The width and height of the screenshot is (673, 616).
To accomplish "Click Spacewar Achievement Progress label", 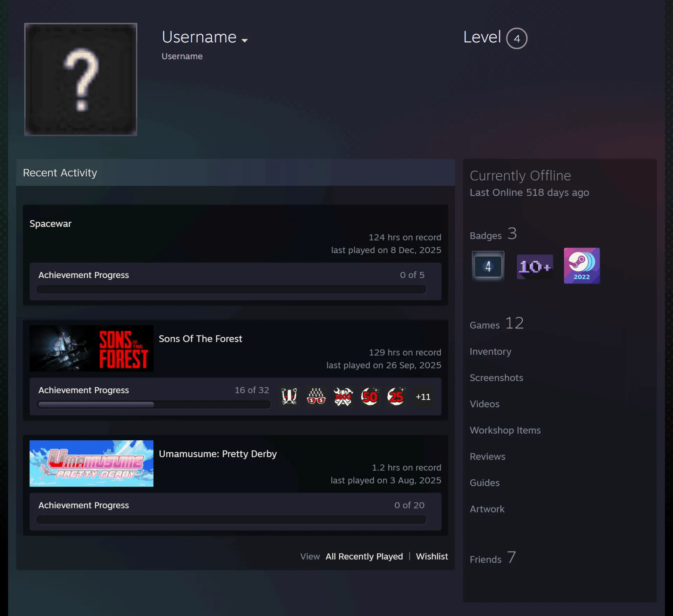I will [83, 275].
